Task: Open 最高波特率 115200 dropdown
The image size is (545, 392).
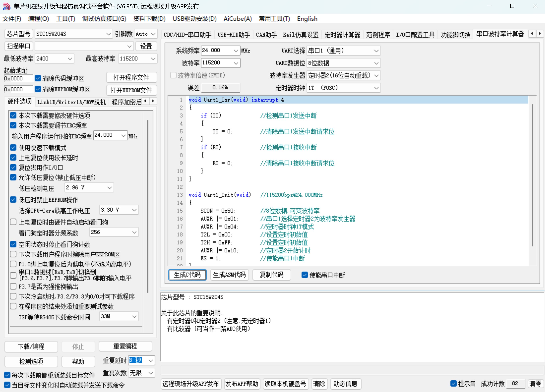Action: (x=137, y=59)
